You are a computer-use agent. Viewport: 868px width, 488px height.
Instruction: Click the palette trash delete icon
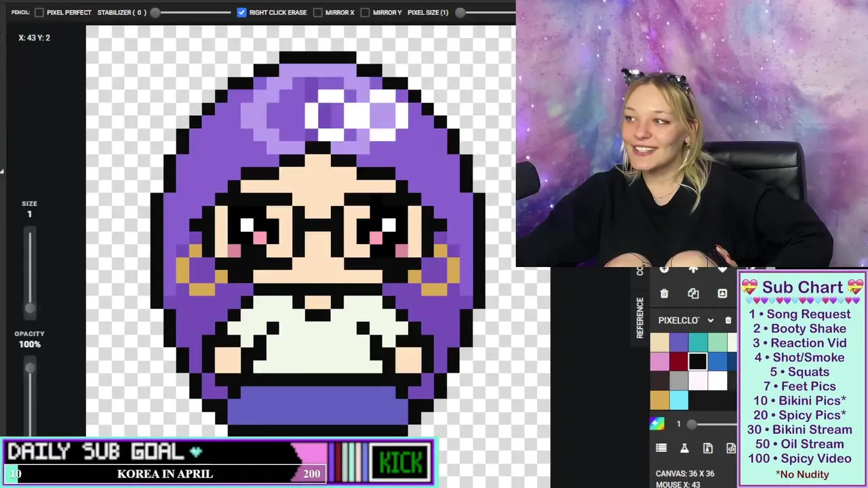pyautogui.click(x=728, y=320)
